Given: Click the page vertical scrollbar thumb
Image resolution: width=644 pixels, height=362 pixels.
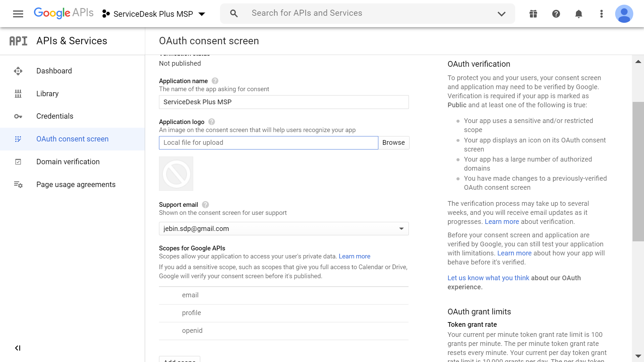Looking at the screenshot, I should [x=638, y=171].
